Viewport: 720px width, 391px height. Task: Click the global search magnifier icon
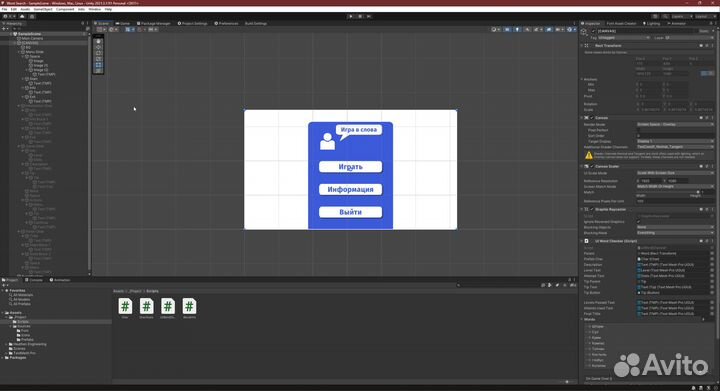point(665,17)
